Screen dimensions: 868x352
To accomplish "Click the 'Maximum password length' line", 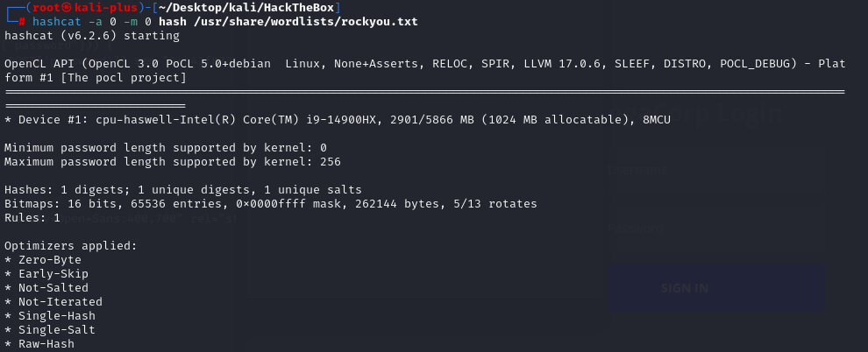I will 172,162.
